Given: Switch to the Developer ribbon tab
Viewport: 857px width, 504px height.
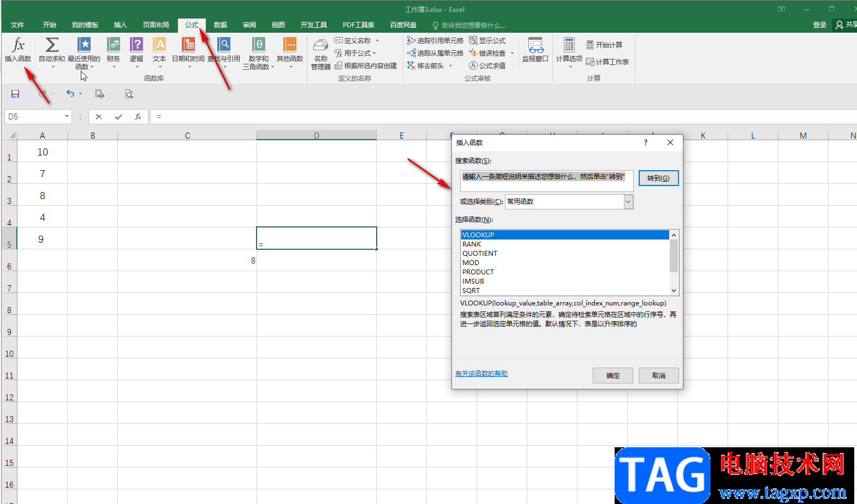Looking at the screenshot, I should 314,25.
